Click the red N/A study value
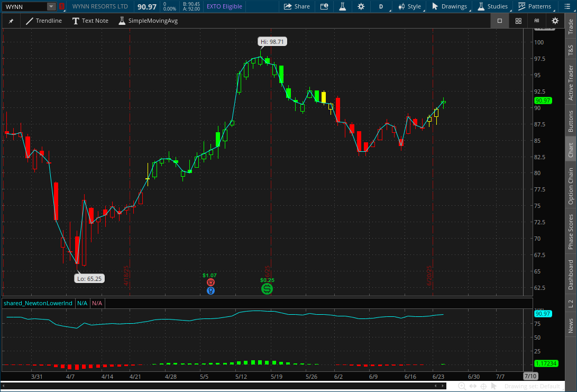Screen dimensions: 577x392 97,303
